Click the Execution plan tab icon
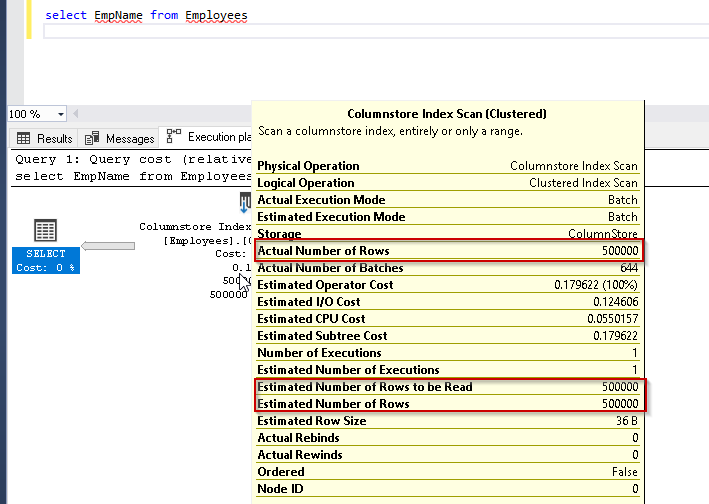709x504 pixels. 174,137
